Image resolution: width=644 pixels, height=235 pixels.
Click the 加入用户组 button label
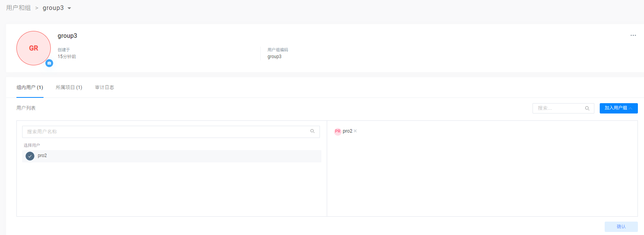(615, 108)
